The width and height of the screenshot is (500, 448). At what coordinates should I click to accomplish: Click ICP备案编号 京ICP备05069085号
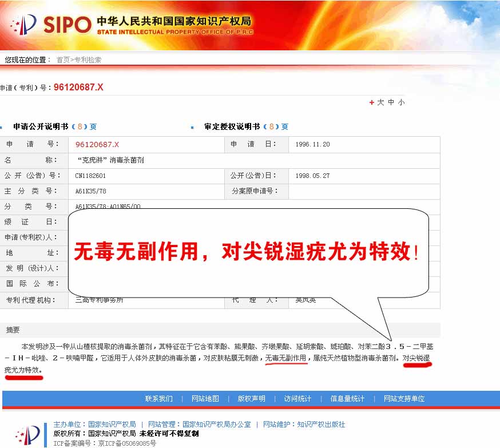click(x=105, y=443)
